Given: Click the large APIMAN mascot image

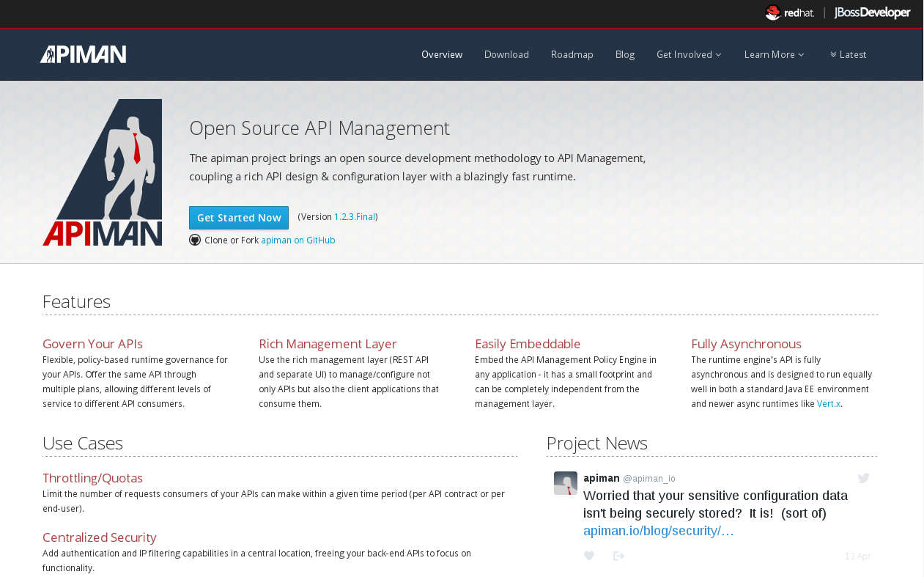Looking at the screenshot, I should [102, 172].
